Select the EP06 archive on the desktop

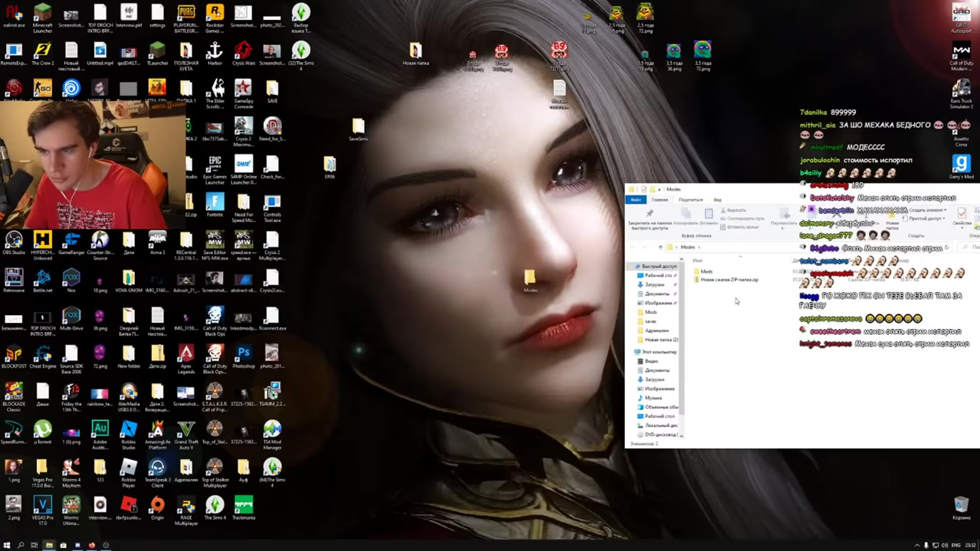(329, 167)
